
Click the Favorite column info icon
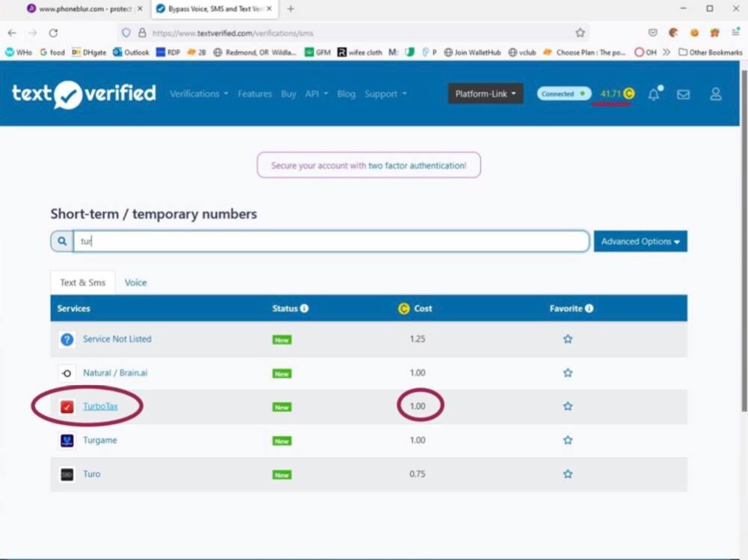click(589, 308)
